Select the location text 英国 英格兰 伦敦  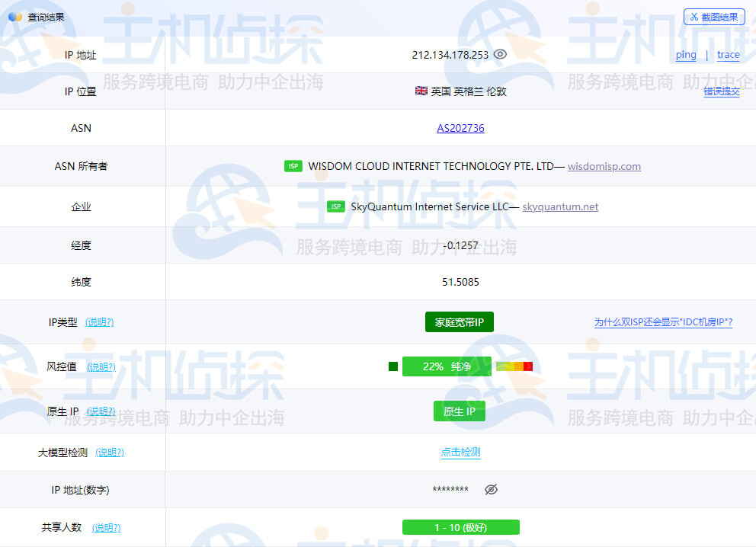tap(468, 91)
